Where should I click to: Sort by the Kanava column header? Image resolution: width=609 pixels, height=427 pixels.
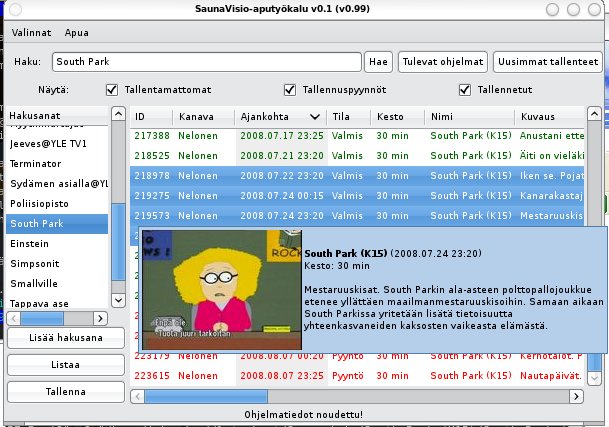[x=204, y=117]
